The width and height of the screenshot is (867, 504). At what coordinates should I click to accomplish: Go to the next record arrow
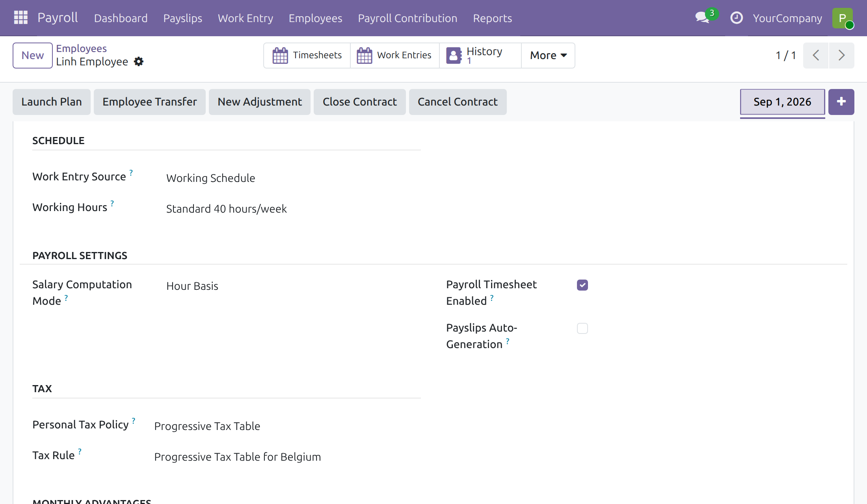(x=841, y=55)
